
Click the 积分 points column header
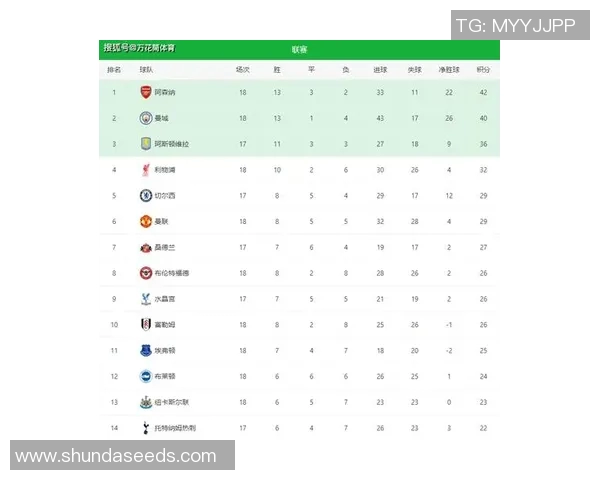pyautogui.click(x=484, y=70)
